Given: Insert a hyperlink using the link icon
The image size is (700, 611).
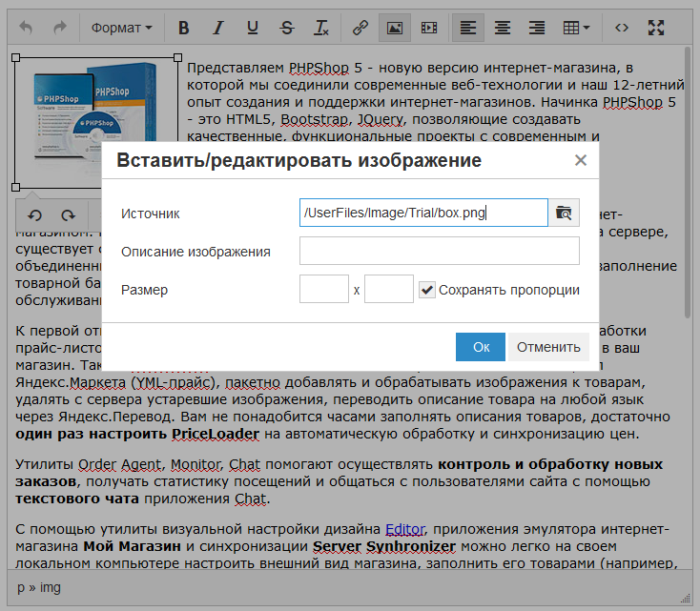Looking at the screenshot, I should tap(360, 28).
